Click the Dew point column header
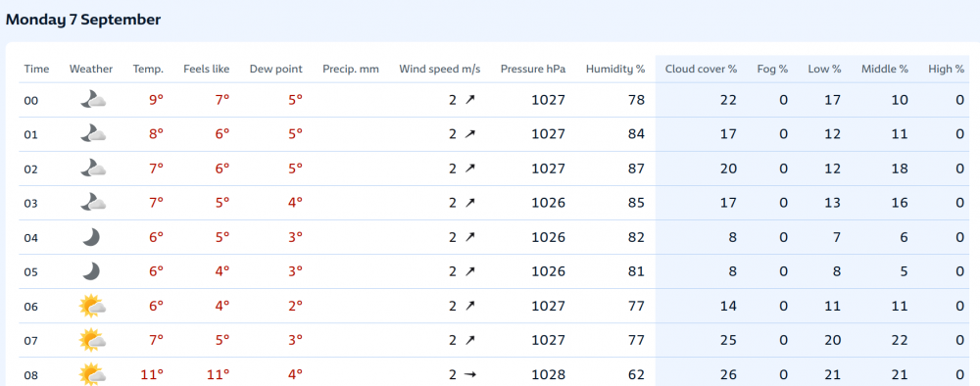This screenshot has width=980, height=386. tap(275, 69)
